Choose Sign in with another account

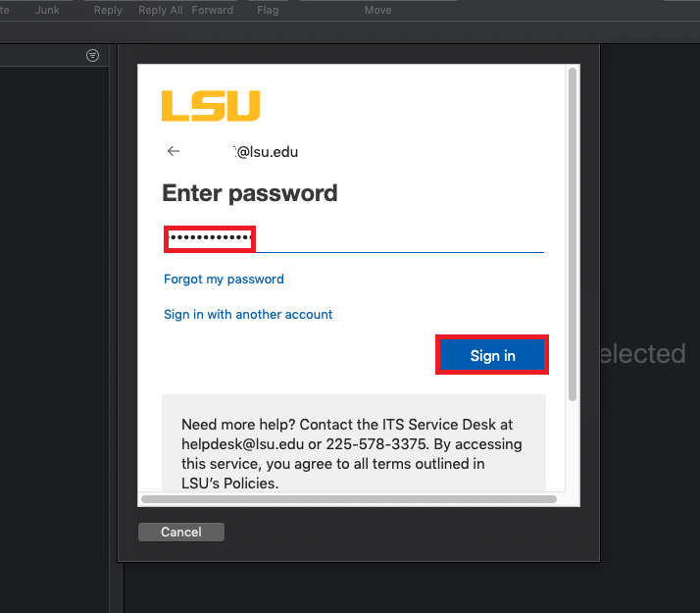coord(248,314)
